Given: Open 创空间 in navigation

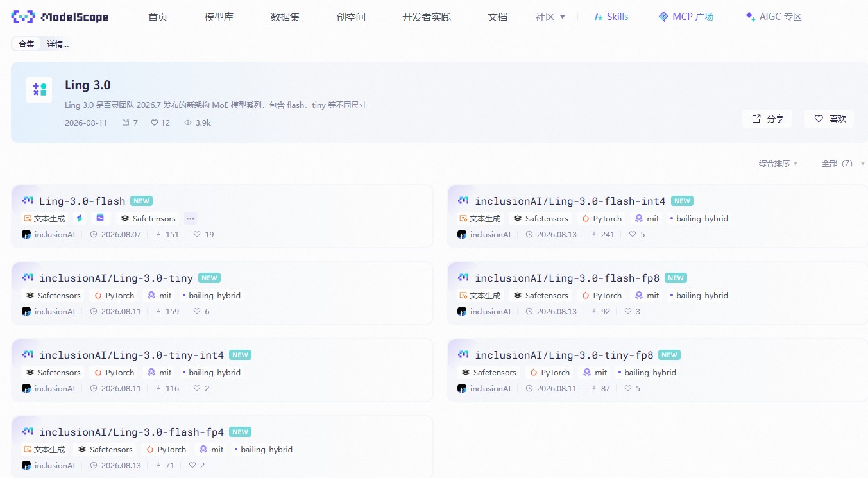Looking at the screenshot, I should pos(351,17).
